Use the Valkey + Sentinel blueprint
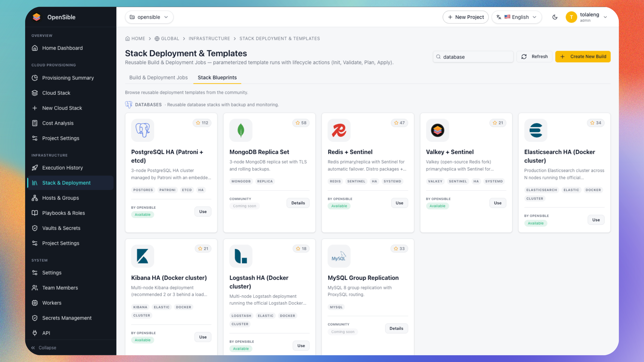Viewport: 644px width, 362px height. coord(498,203)
